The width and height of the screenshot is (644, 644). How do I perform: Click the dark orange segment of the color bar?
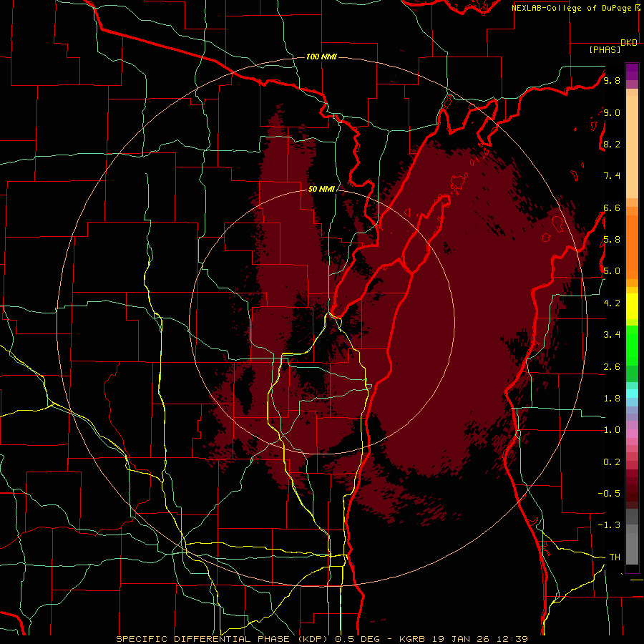632,248
